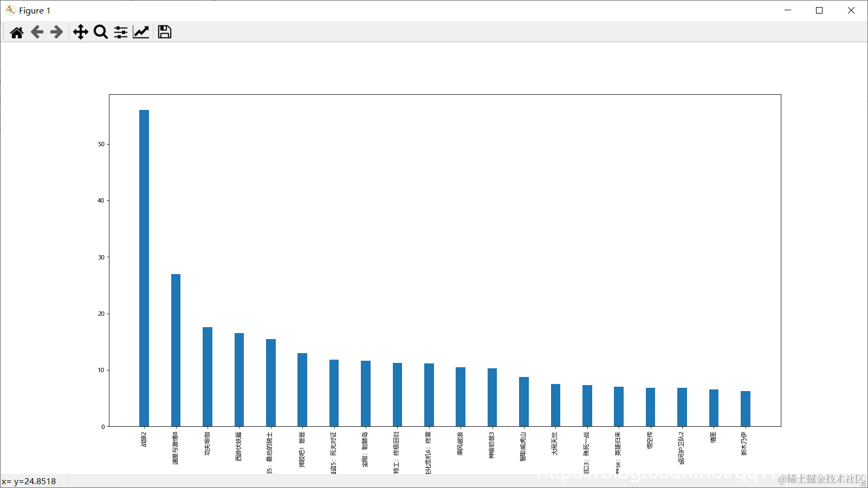This screenshot has width=868, height=488.
Task: Activate the Pan axes tool
Action: pyautogui.click(x=81, y=32)
